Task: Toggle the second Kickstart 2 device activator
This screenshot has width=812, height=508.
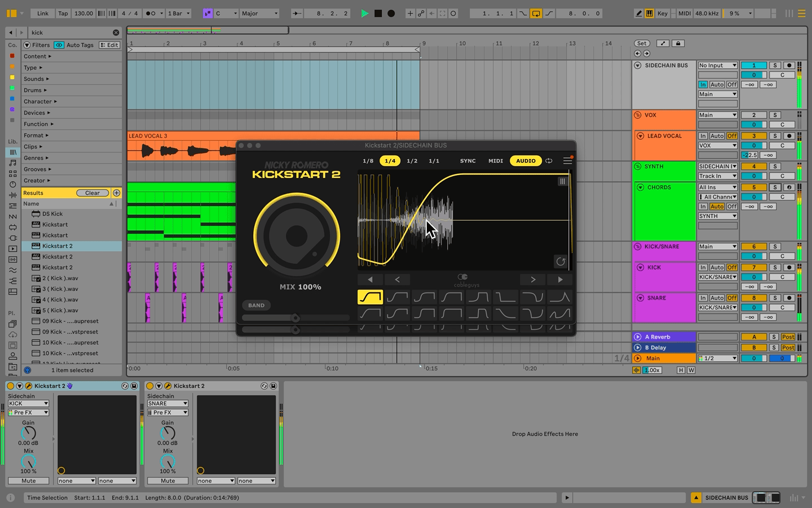Action: (150, 386)
